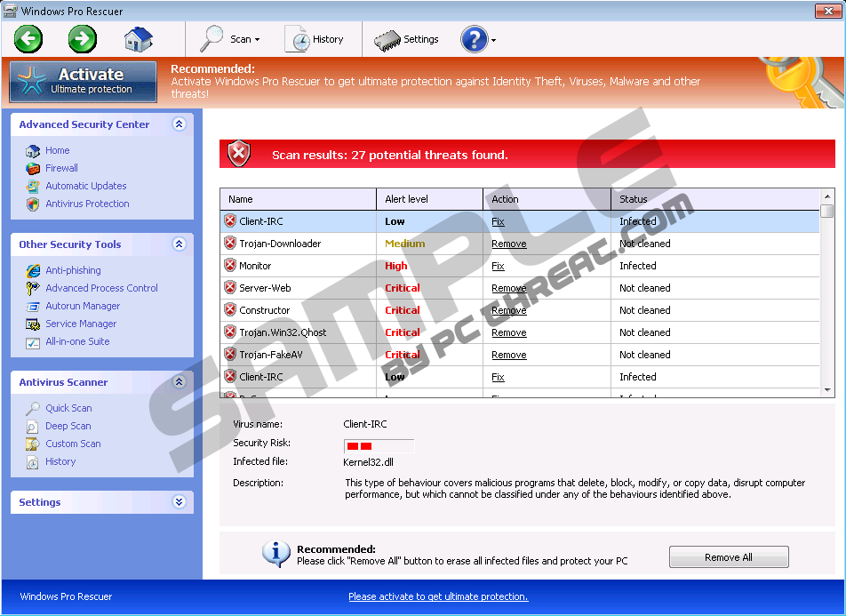Click the Quick Scan magnifier icon
The height and width of the screenshot is (616, 846).
point(33,408)
